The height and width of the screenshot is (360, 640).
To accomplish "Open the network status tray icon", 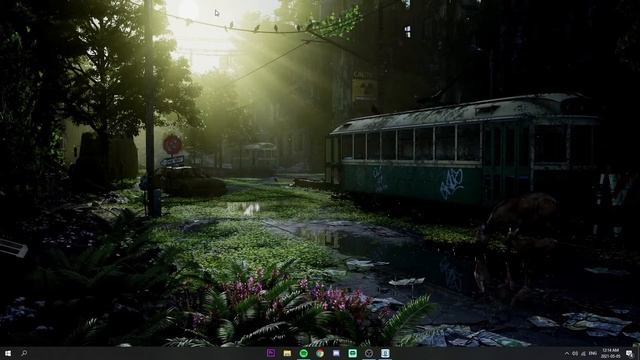I will click(584, 353).
